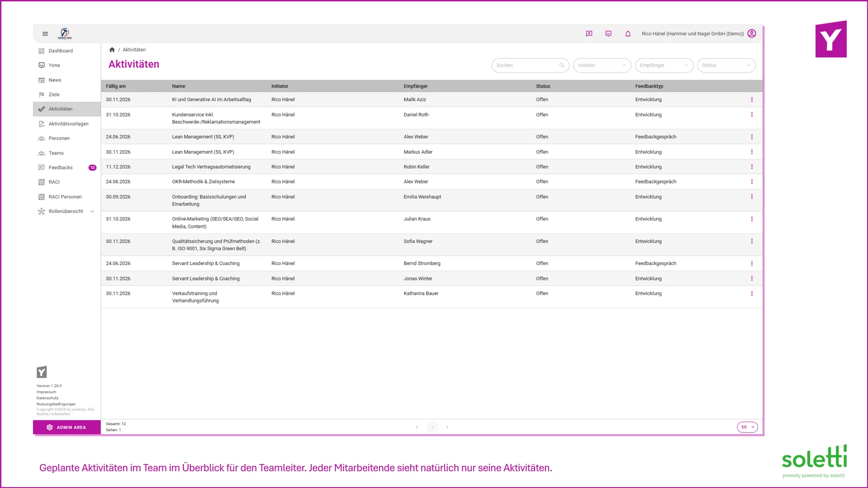Image resolution: width=868 pixels, height=488 pixels.
Task: Open RACI in sidebar
Action: pos(67,182)
